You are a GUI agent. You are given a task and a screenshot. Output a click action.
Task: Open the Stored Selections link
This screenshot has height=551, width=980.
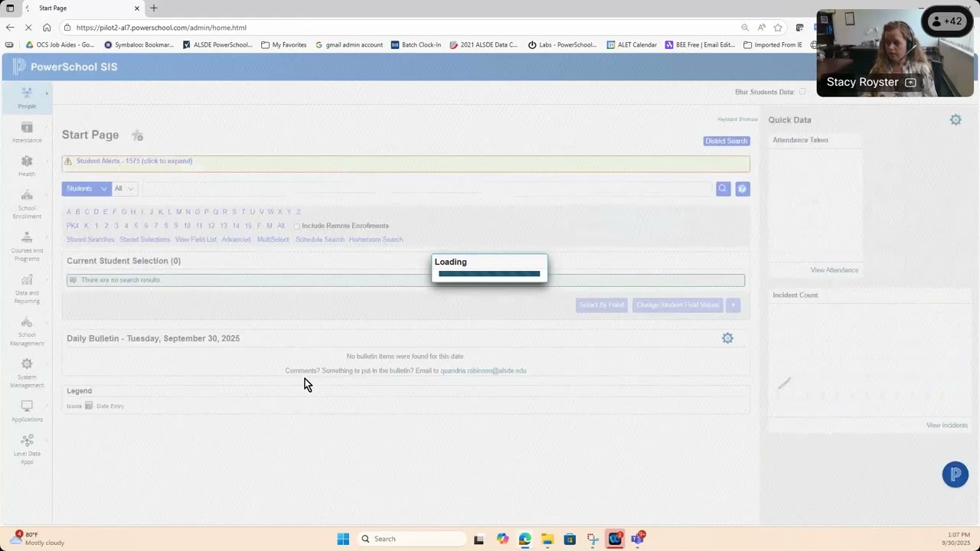click(145, 240)
